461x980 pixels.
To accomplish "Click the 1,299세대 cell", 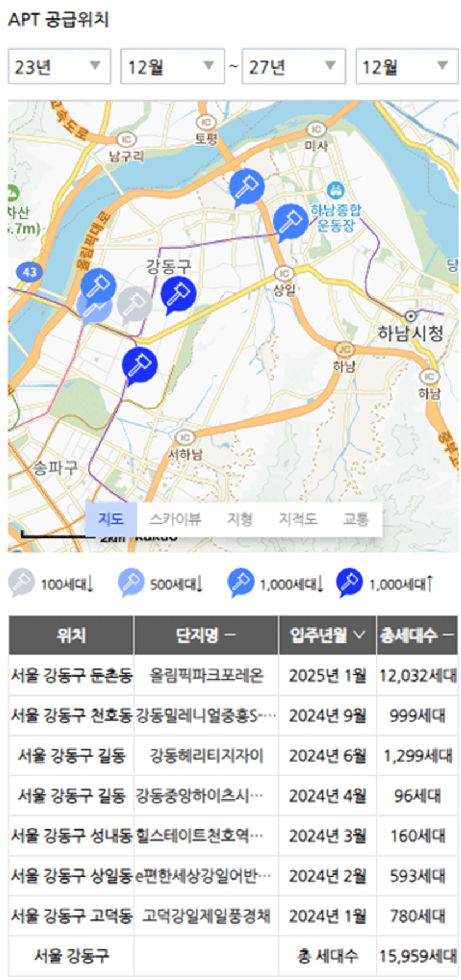I will 417,756.
